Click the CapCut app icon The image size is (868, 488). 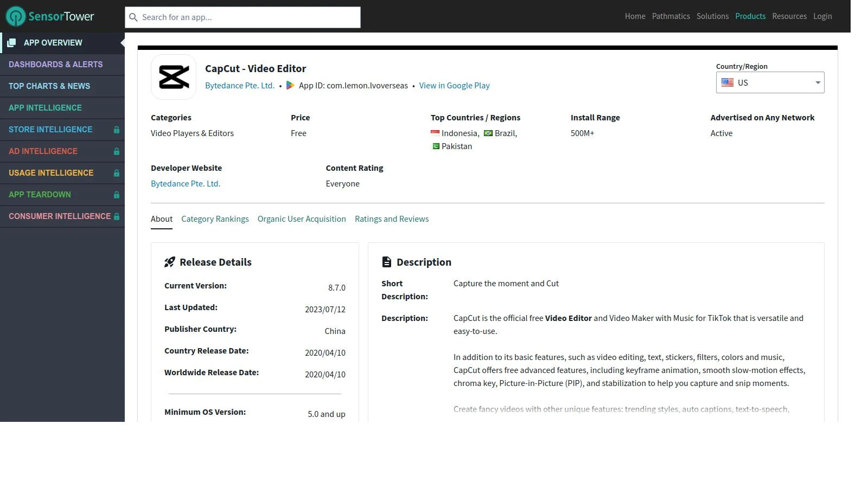[x=174, y=77]
